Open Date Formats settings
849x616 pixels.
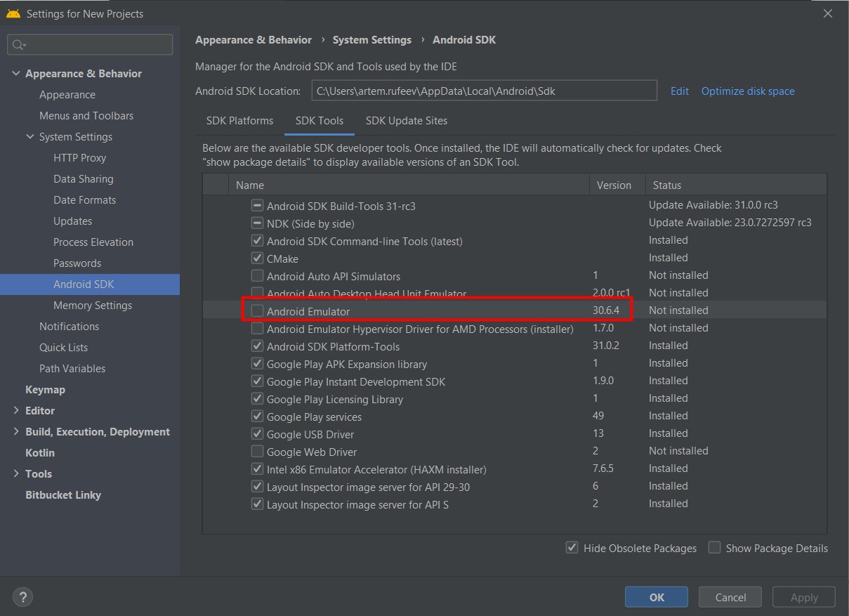point(85,199)
